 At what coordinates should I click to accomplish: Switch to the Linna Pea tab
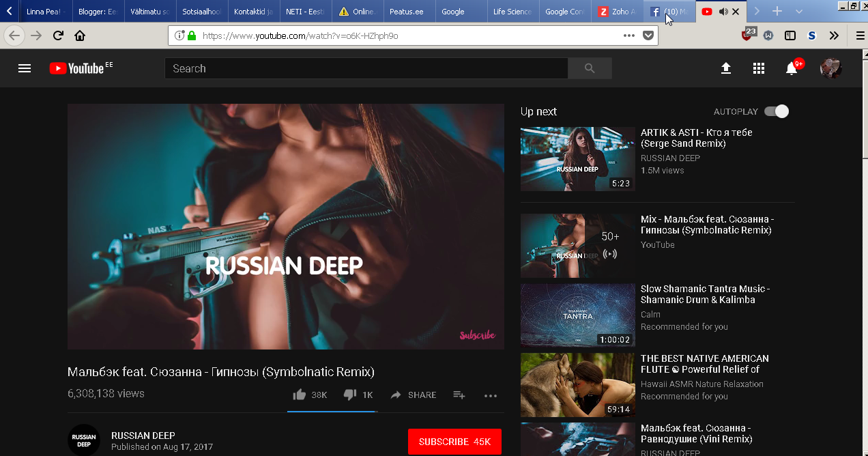(45, 12)
